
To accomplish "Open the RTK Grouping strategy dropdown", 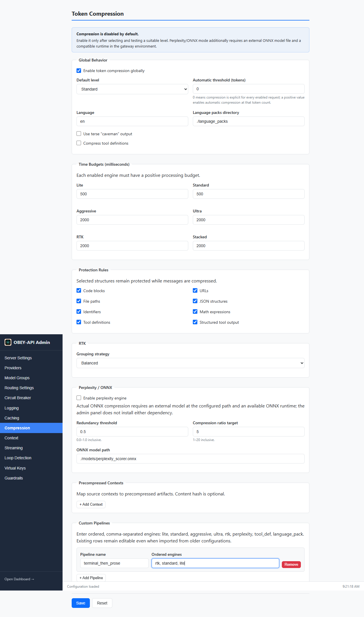I will pos(191,363).
